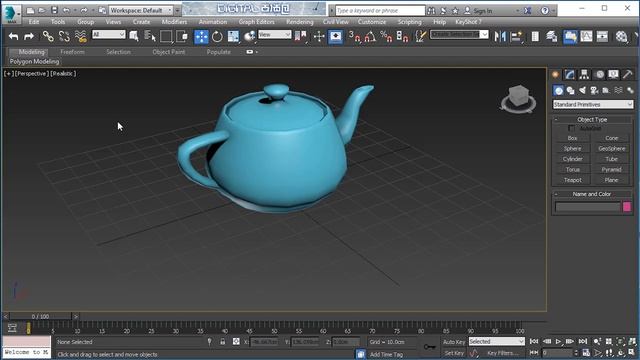640x360 pixels.
Task: Select the Lights category icon
Action: click(582, 90)
